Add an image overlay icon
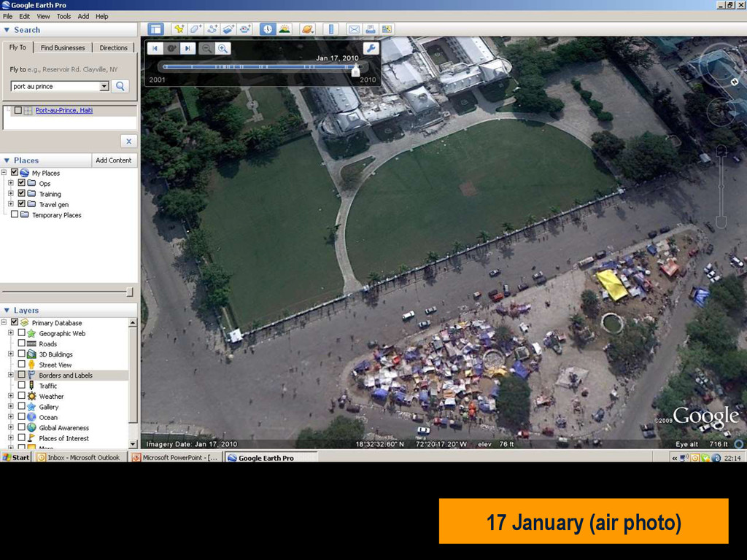747x560 pixels. click(228, 29)
